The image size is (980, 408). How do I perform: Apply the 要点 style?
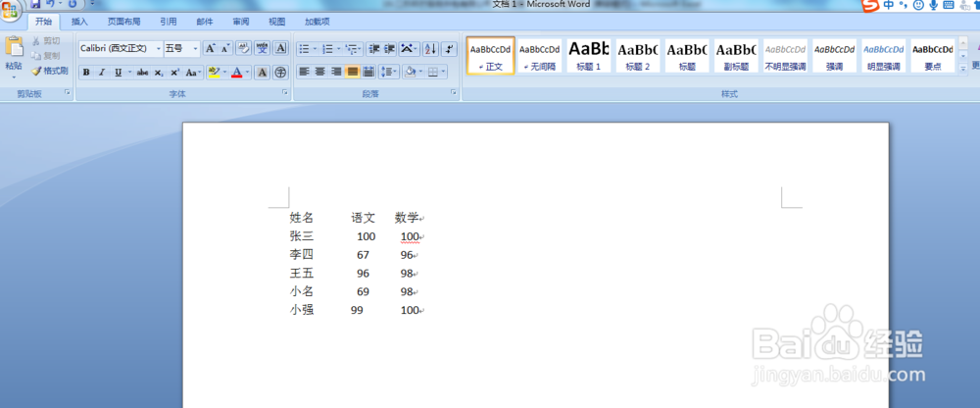933,56
